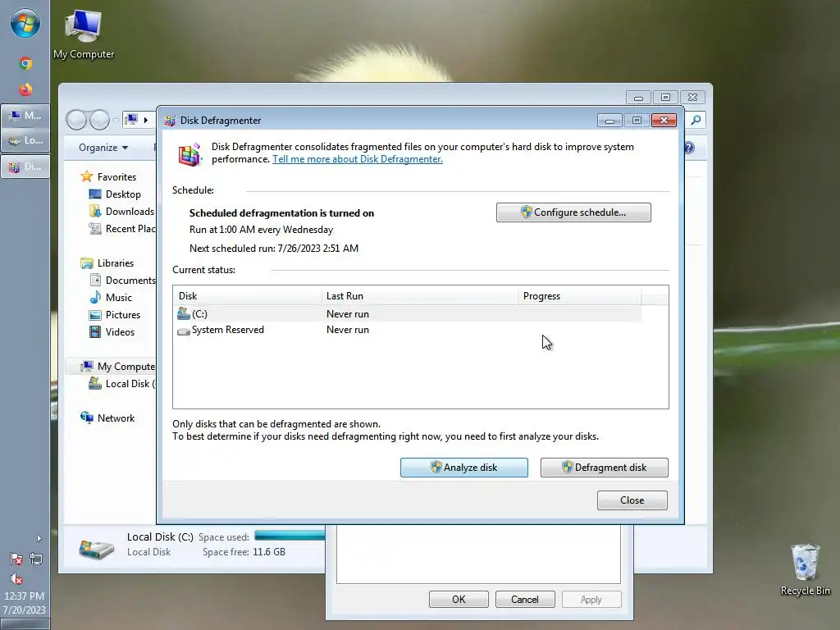840x630 pixels.
Task: Launch Firefox from taskbar
Action: click(25, 89)
